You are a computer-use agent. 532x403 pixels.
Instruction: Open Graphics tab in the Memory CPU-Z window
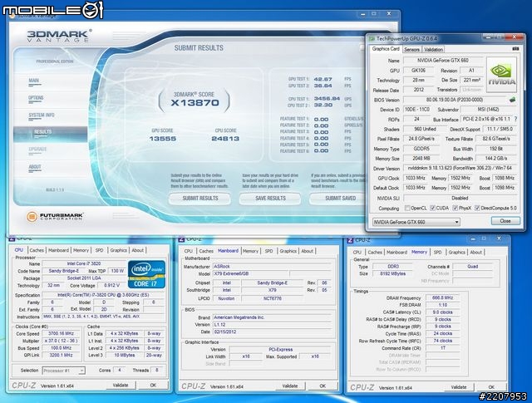(456, 252)
